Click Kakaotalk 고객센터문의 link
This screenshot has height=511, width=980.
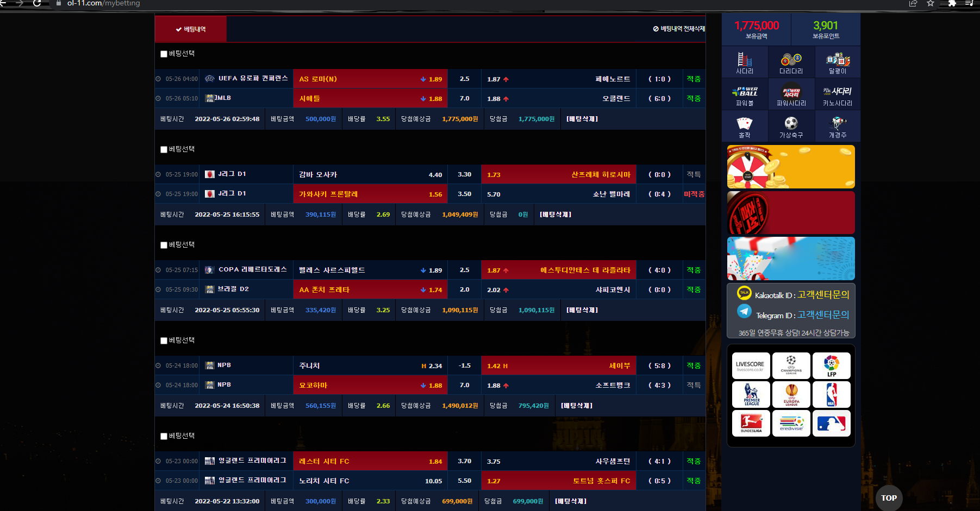(823, 294)
